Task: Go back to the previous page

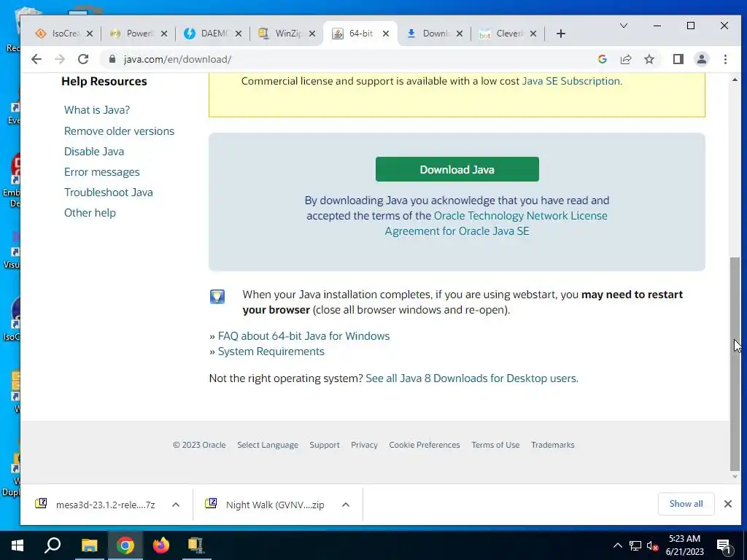Action: coord(36,59)
